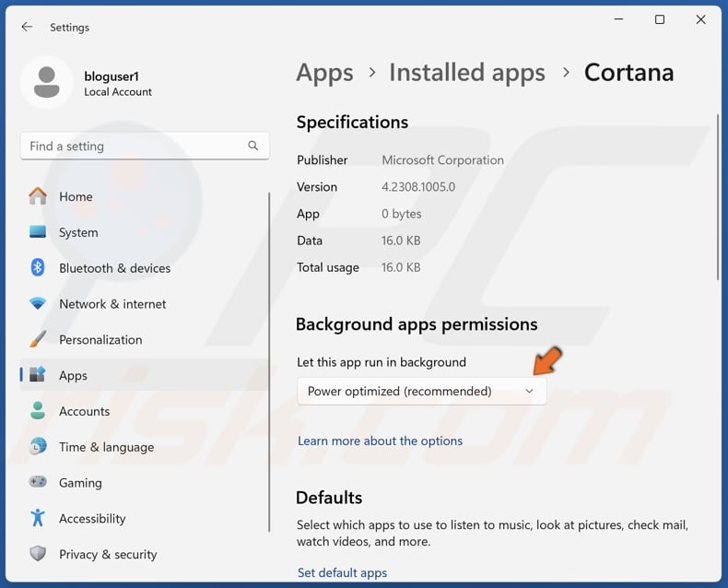
Task: Click the Settings window title
Action: [69, 28]
